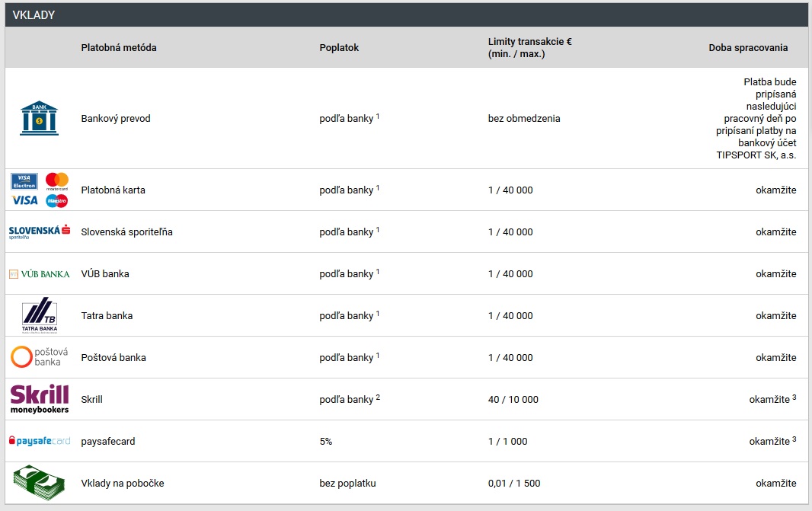Click 'okamžite' in Vklady na pobočke row
The image size is (812, 511).
click(x=775, y=483)
